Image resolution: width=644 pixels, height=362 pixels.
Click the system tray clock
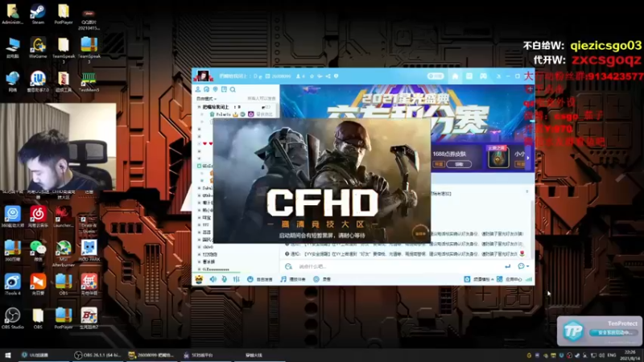tap(630, 355)
